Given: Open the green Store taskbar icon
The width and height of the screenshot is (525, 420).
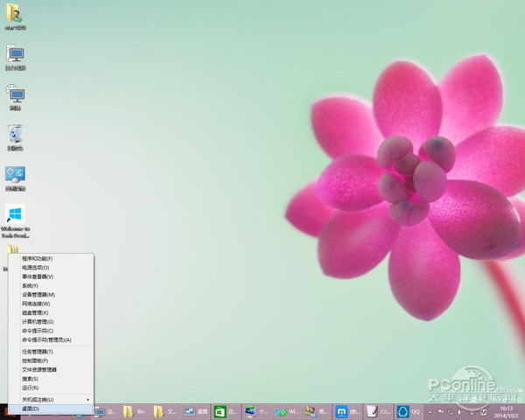Looking at the screenshot, I should (220, 411).
